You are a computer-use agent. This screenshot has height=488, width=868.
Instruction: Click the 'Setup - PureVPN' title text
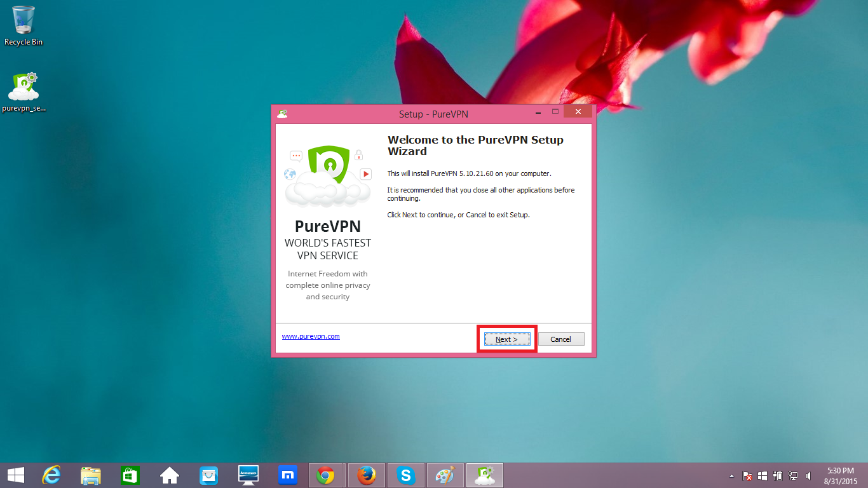click(433, 114)
